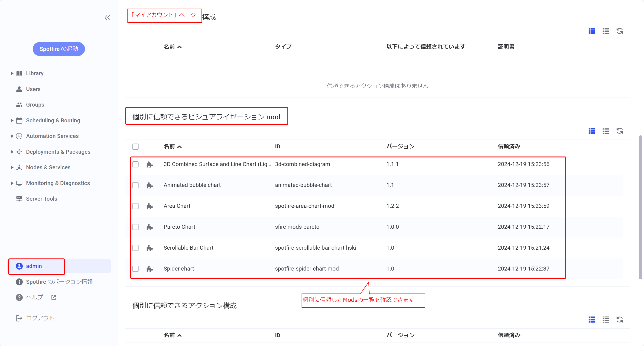644x346 pixels.
Task: Expand the Automation Services arrow
Action: tap(12, 136)
